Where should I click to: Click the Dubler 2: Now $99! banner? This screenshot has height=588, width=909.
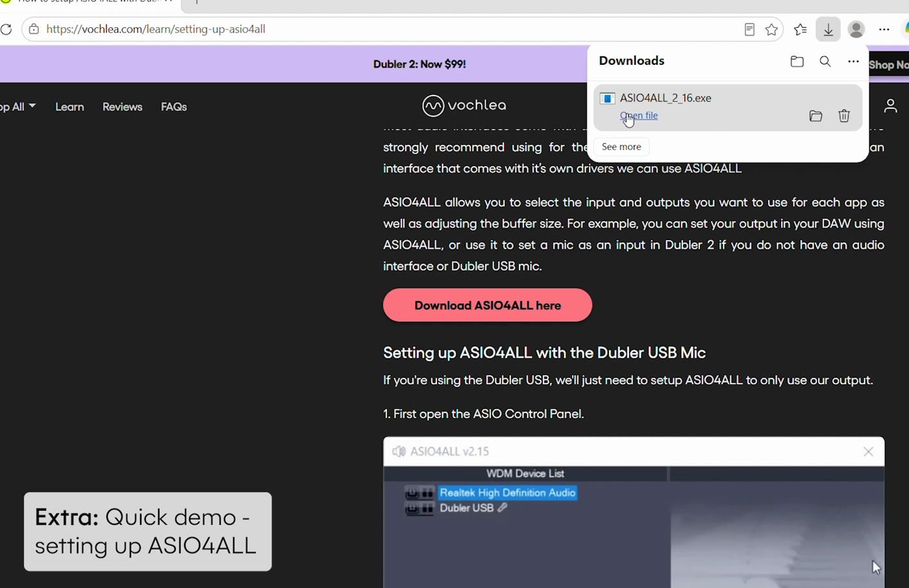click(419, 64)
